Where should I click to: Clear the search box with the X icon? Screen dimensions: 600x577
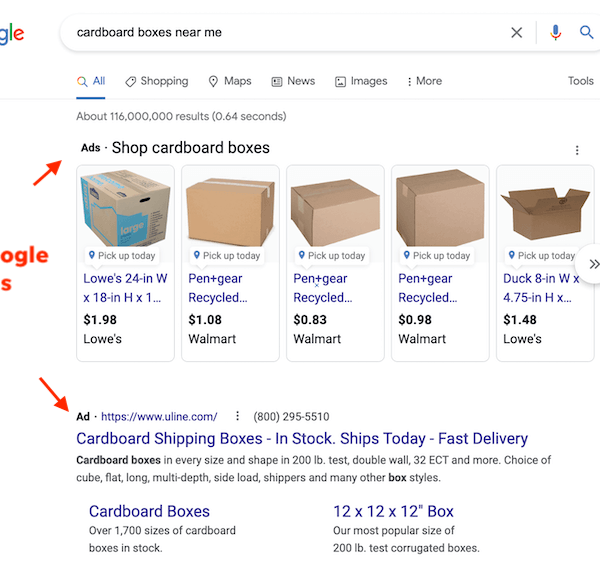pos(517,33)
